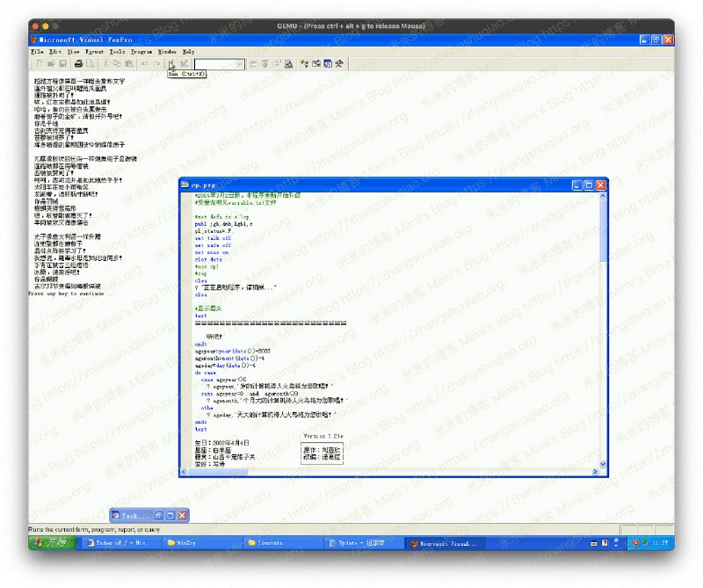703x588 pixels.
Task: Click the 'clos data' code line
Action: tap(208, 259)
